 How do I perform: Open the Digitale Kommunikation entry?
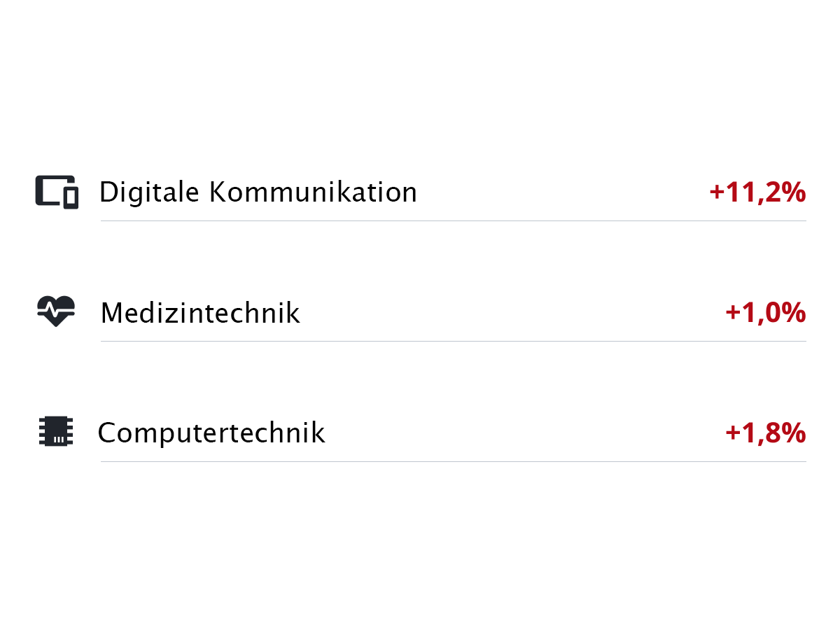coord(258,192)
